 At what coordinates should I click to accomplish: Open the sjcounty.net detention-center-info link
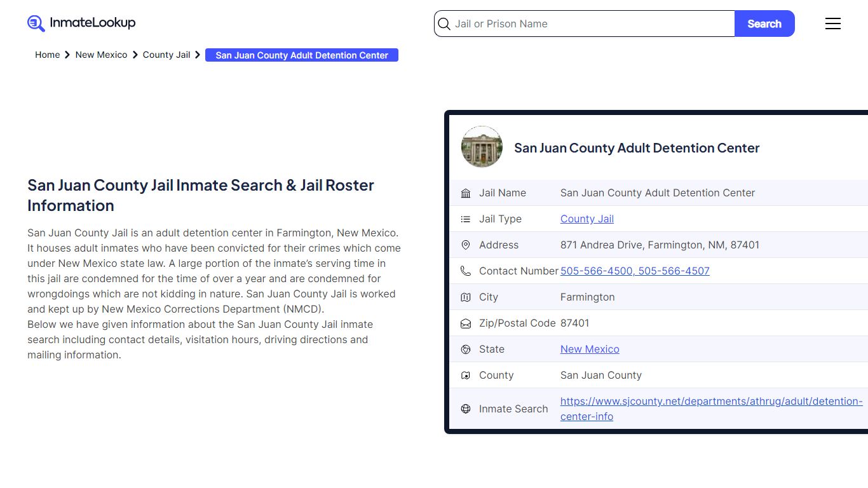[712, 409]
